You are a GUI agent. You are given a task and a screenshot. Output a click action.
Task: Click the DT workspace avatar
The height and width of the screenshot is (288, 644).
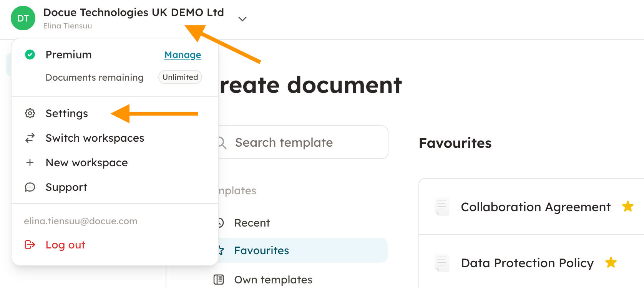click(23, 18)
